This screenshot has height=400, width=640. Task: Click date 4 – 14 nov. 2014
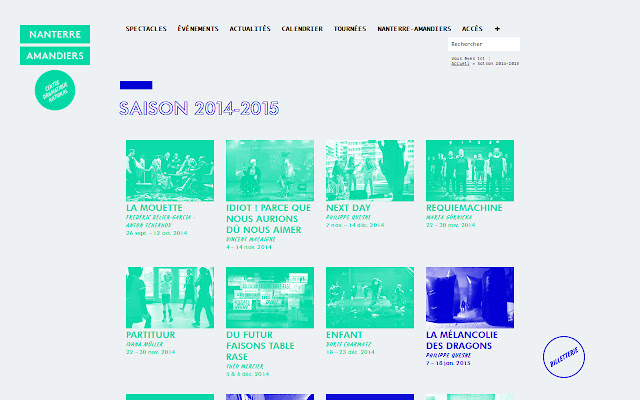coord(249,247)
